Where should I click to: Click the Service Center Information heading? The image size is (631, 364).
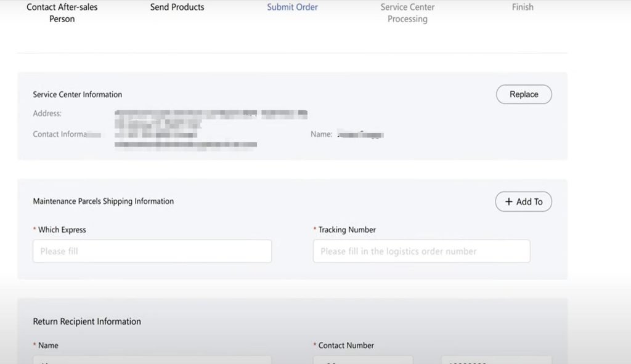[x=78, y=94]
